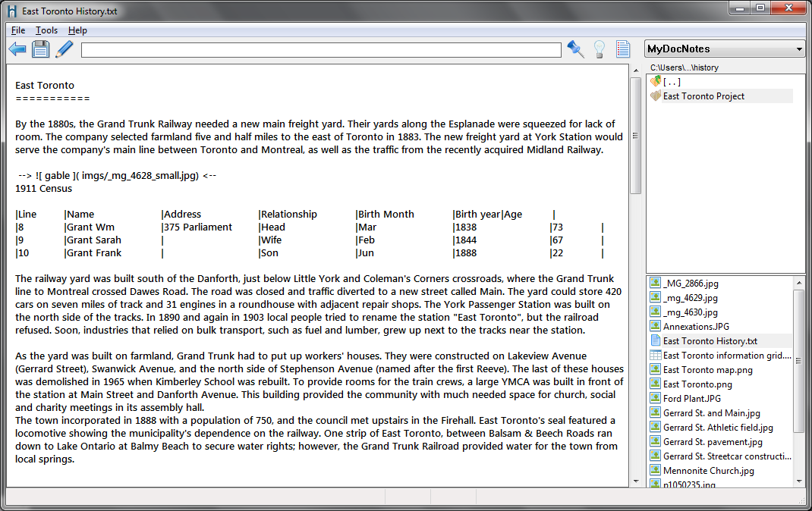
Task: Select _MG_2866.jpg in file list
Action: coord(691,284)
